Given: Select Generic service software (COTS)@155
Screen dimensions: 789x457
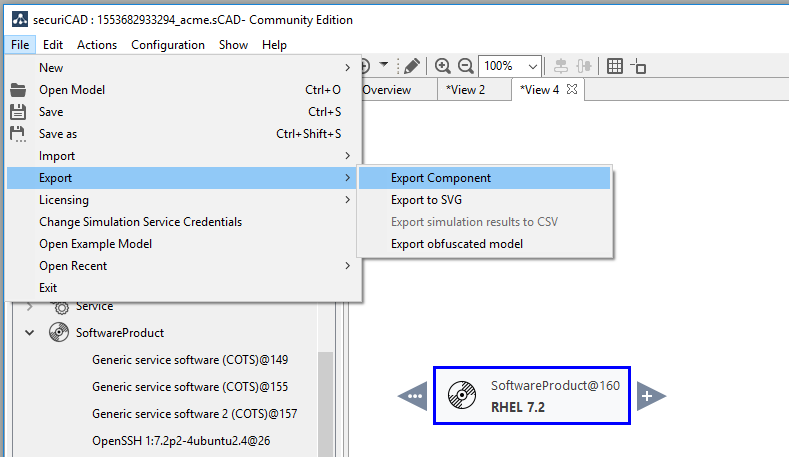Looking at the screenshot, I should tap(190, 387).
